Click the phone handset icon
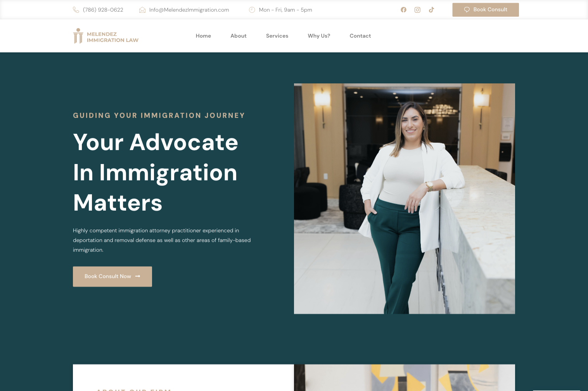Image resolution: width=588 pixels, height=391 pixels. click(x=76, y=10)
